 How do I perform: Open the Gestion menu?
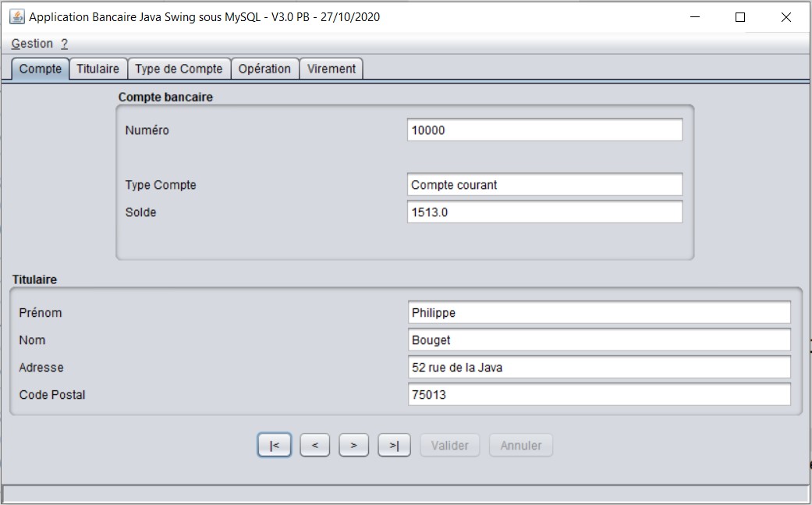coord(32,44)
